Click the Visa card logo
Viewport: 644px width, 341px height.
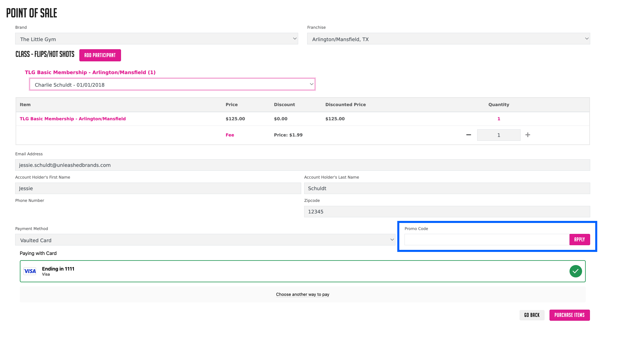(30, 271)
